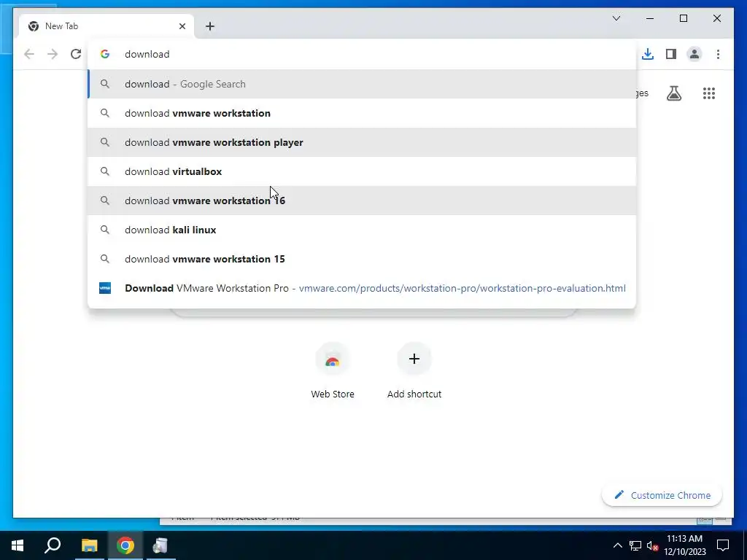Toggle the side panel icon
The height and width of the screenshot is (560, 747).
tap(671, 54)
